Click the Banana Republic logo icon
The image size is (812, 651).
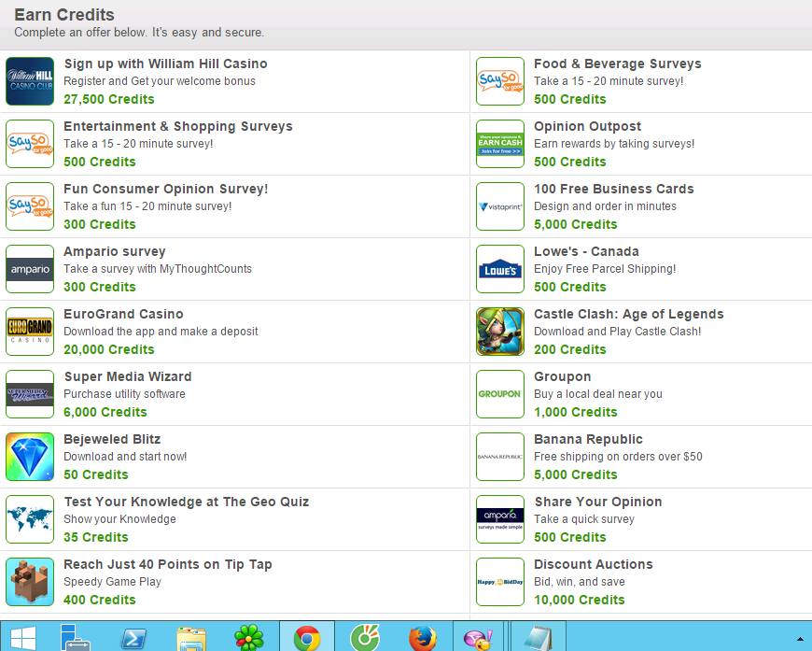(x=500, y=457)
